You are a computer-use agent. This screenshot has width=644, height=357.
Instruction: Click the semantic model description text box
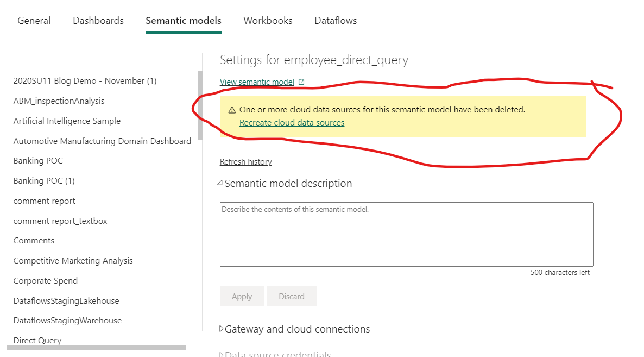coord(407,234)
